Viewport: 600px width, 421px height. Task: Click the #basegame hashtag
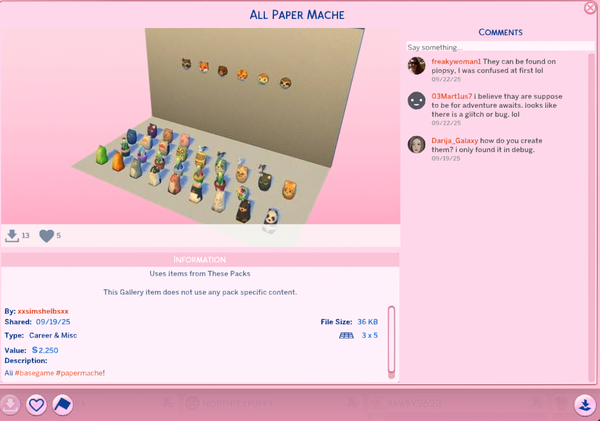pyautogui.click(x=34, y=373)
